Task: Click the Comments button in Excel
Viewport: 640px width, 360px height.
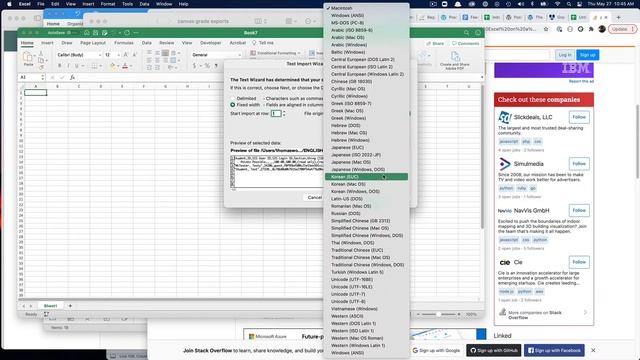Action: (465, 43)
